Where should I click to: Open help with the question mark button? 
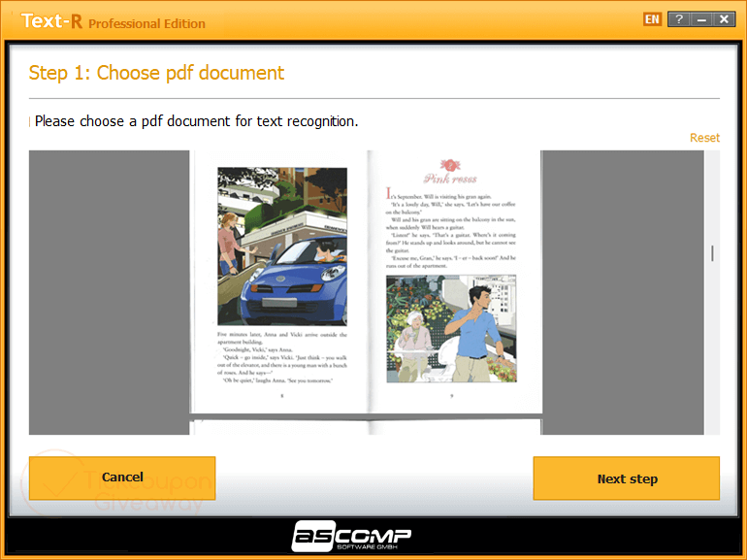tap(679, 19)
